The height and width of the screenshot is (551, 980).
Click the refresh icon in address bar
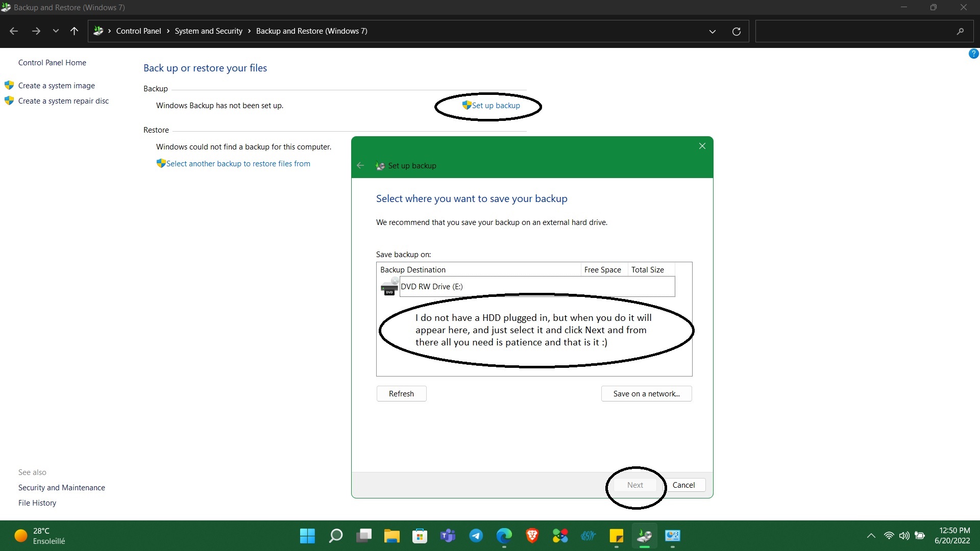(736, 32)
